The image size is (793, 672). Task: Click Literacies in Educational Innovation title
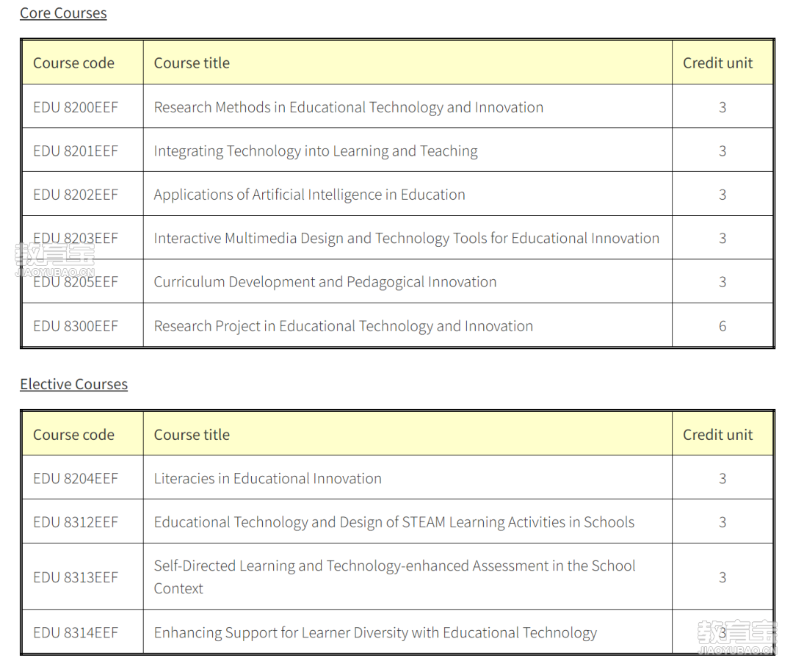tap(267, 479)
